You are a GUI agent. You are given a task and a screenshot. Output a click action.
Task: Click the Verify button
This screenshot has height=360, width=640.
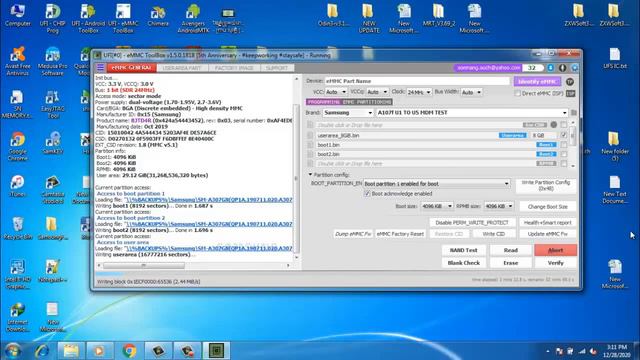point(556,263)
